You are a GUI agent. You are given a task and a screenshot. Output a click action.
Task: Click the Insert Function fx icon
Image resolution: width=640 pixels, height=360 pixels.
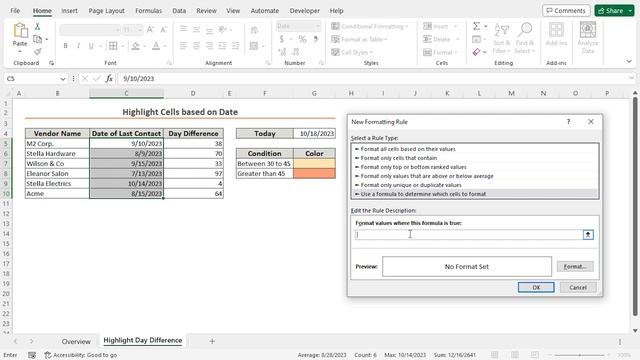tap(109, 78)
